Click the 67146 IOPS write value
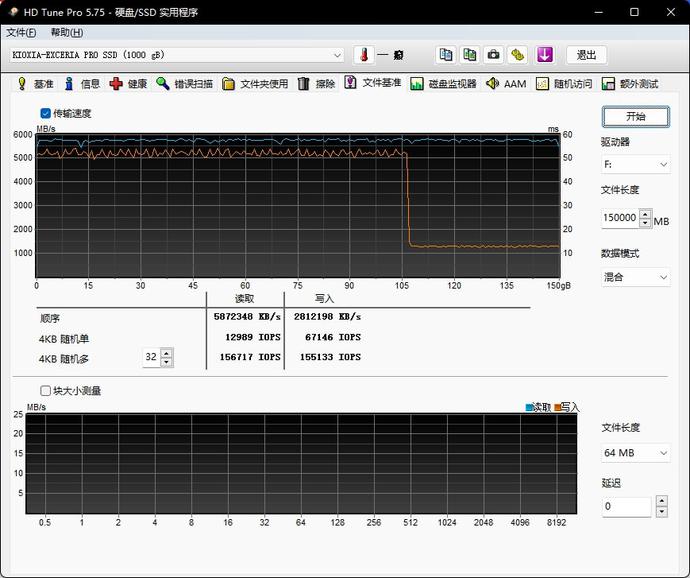Screen dimensions: 690x578 333,337
